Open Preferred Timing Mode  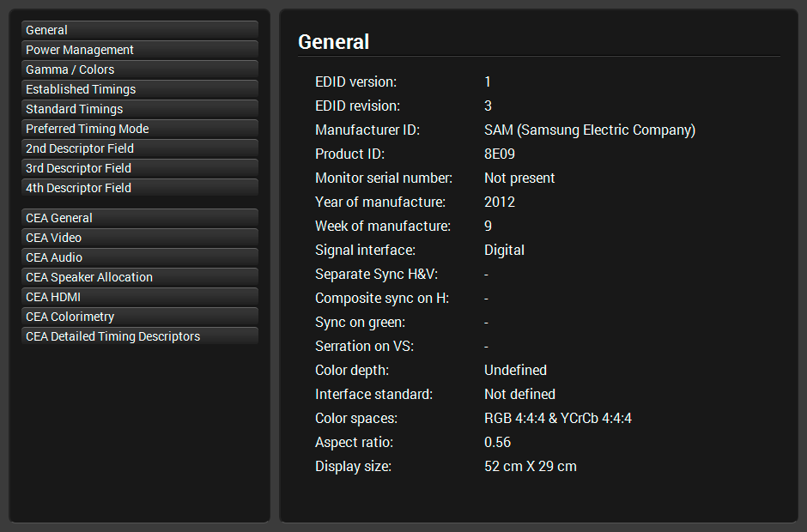point(139,129)
